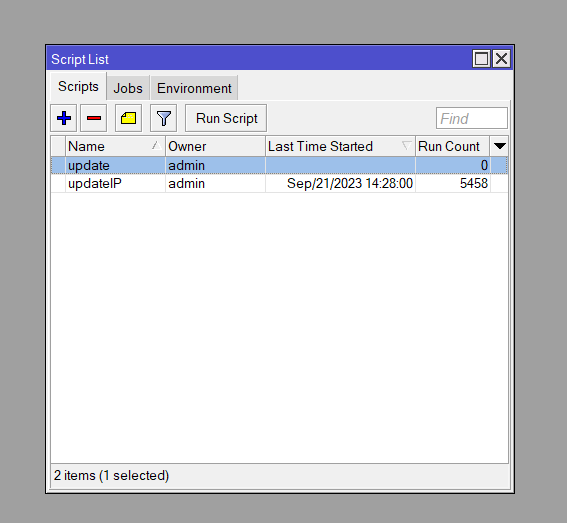The width and height of the screenshot is (567, 523).
Task: Open the column chooser dropdown arrow
Action: 499,146
